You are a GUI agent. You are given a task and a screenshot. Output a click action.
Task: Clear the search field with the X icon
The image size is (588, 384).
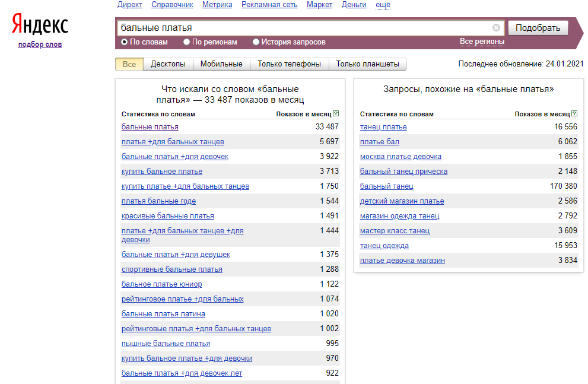point(496,28)
